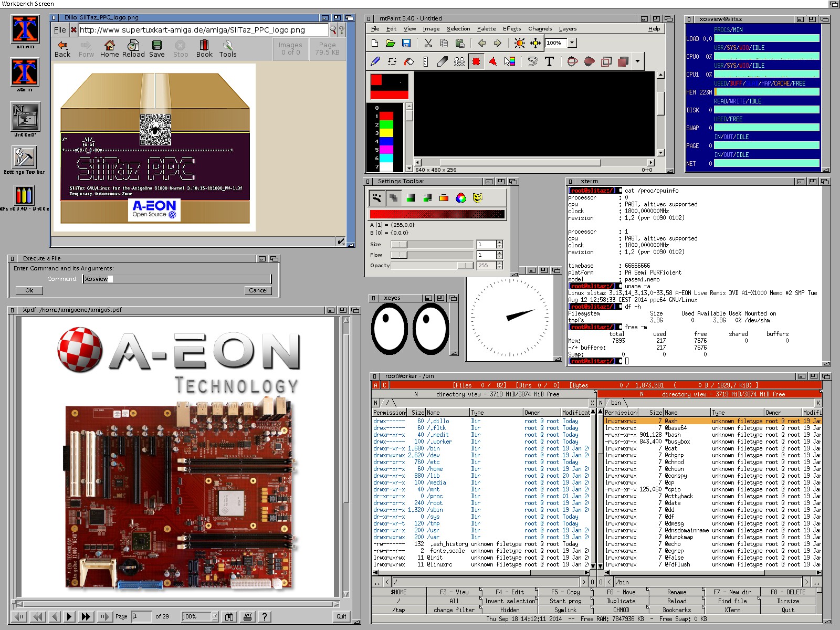Toggle Blend Mode RGB circles icon
This screenshot has width=840, height=630.
point(460,198)
